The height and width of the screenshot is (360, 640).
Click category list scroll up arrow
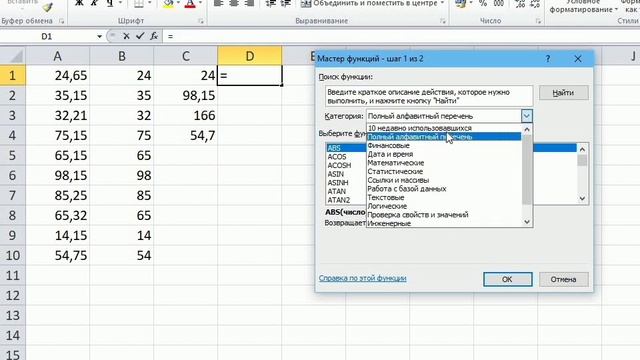pos(527,129)
